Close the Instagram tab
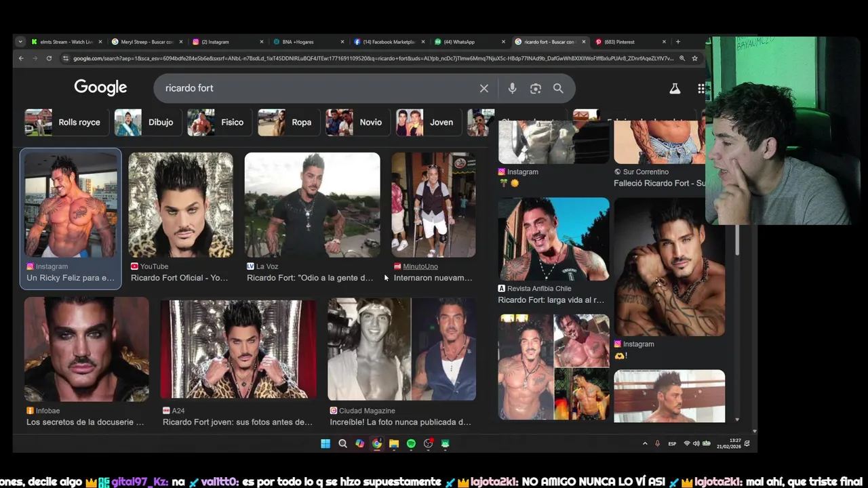Image resolution: width=868 pixels, height=488 pixels. tap(262, 42)
